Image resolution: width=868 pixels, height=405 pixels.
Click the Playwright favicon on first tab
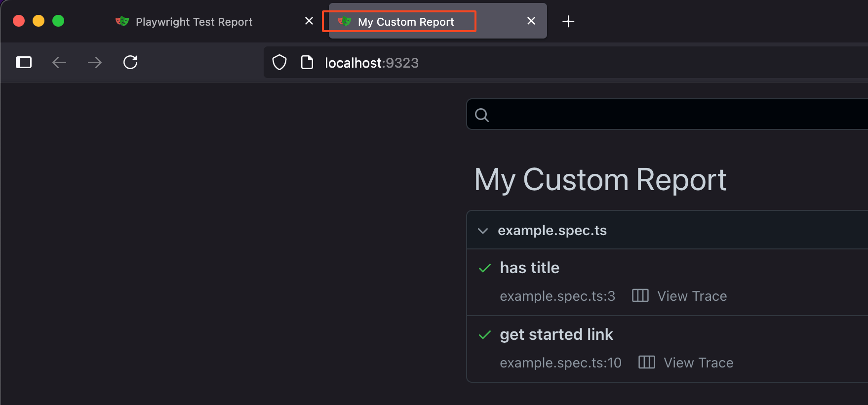click(x=122, y=21)
